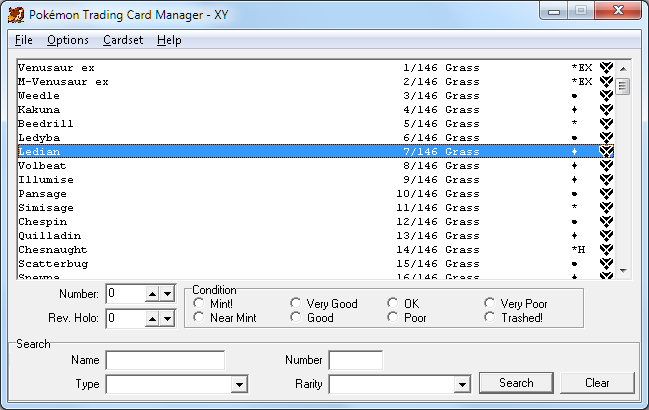This screenshot has width=649, height=410.
Task: Click the card list scrollbar thumb
Action: 623,86
